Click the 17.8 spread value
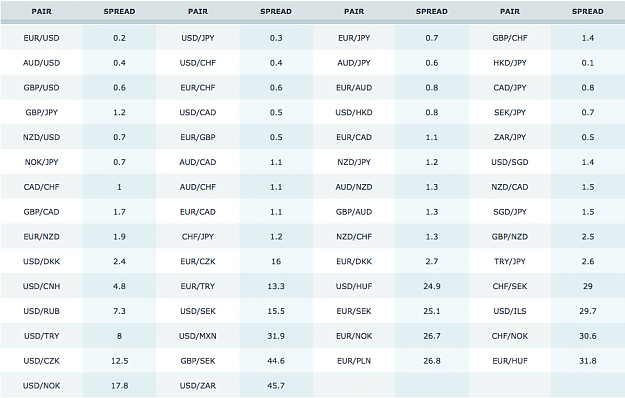This screenshot has height=398, width=625. point(120,386)
